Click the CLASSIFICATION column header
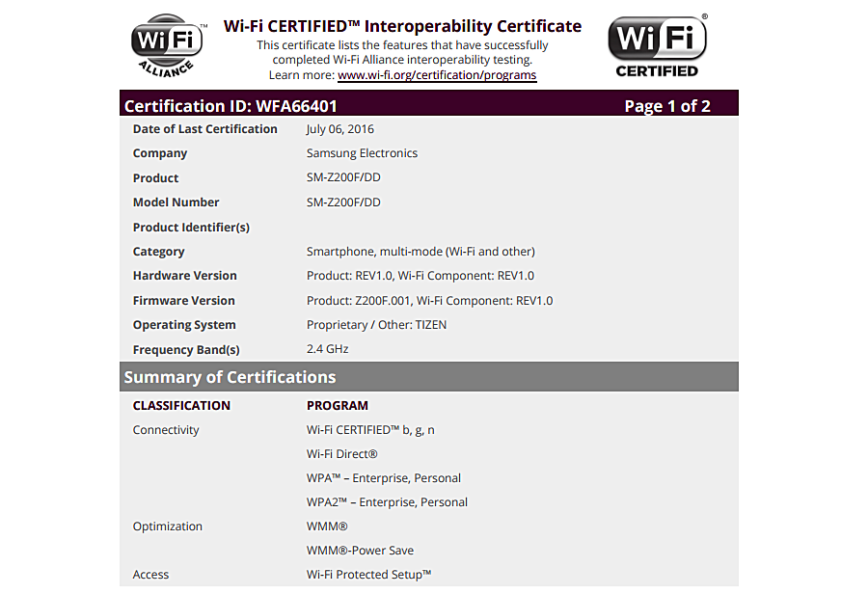This screenshot has height=594, width=868. [x=181, y=406]
